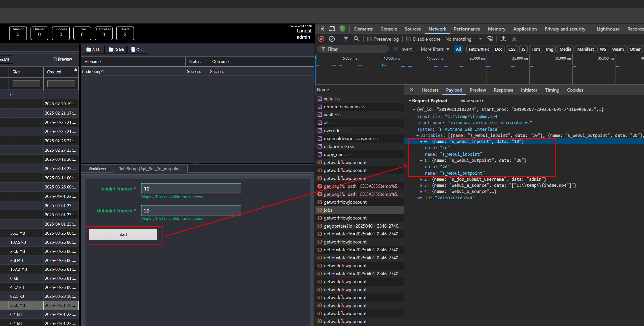This screenshot has height=326, width=644.
Task: Close the request details pane
Action: pos(412,90)
